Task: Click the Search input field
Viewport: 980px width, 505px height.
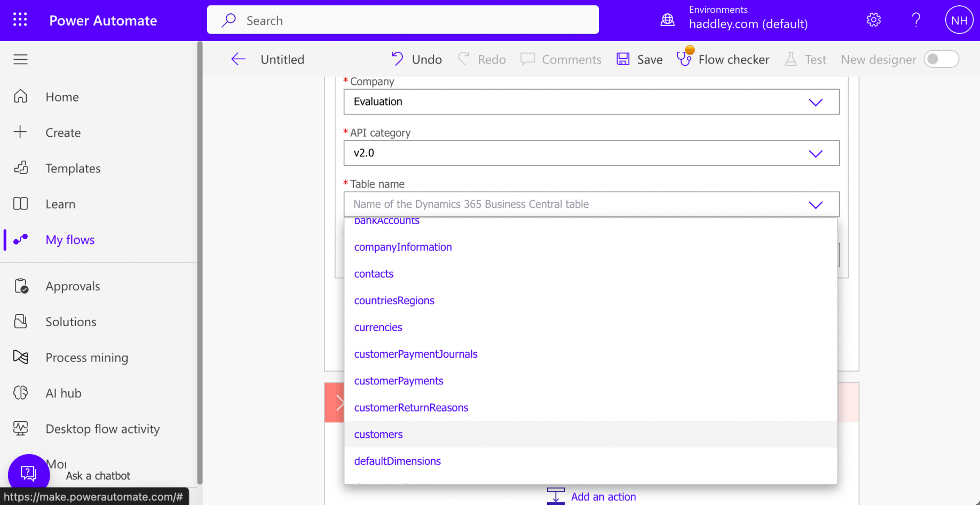Action: point(403,20)
